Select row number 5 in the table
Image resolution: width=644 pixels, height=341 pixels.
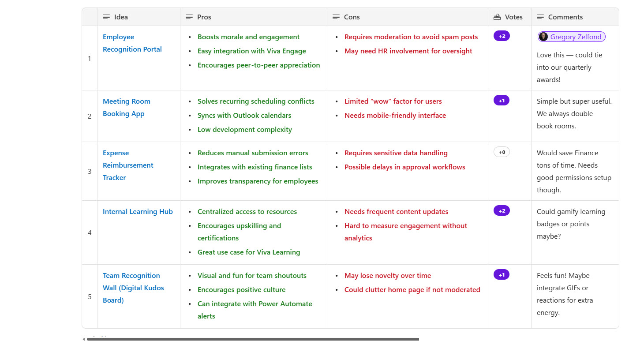click(x=90, y=296)
